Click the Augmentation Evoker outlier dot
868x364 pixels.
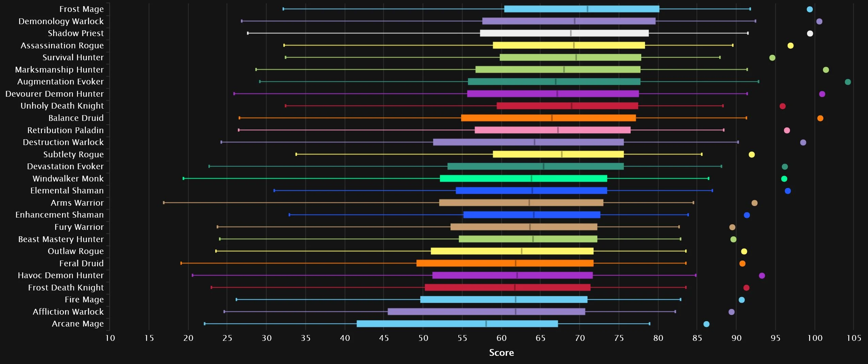(848, 82)
